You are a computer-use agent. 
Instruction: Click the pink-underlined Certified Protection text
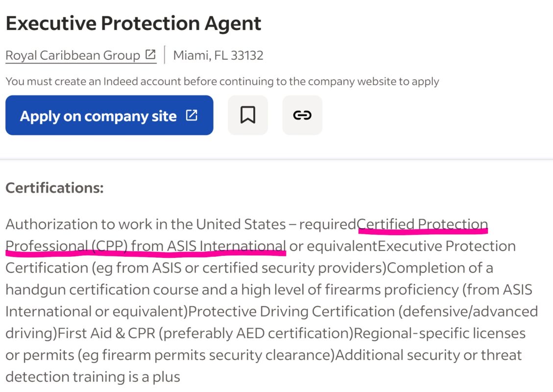click(423, 224)
